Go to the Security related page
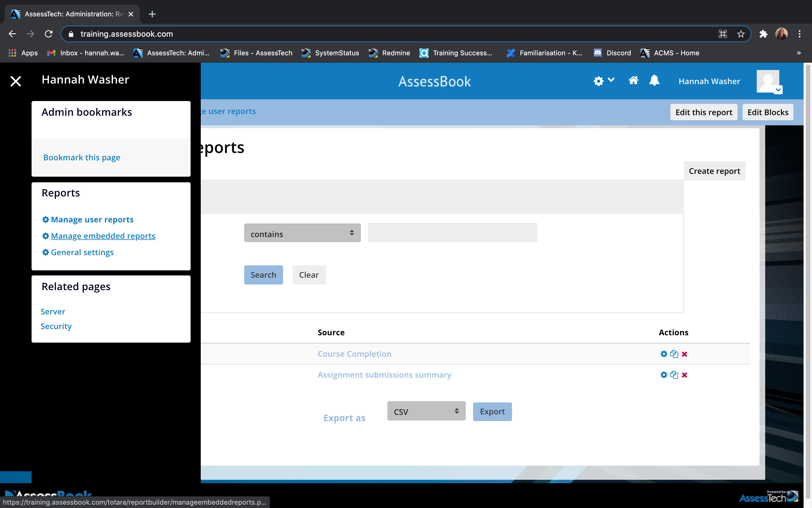Image resolution: width=812 pixels, height=508 pixels. pos(56,326)
